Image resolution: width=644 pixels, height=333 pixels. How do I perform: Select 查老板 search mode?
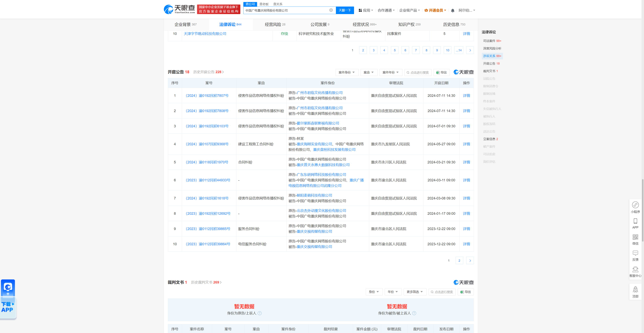click(x=264, y=4)
